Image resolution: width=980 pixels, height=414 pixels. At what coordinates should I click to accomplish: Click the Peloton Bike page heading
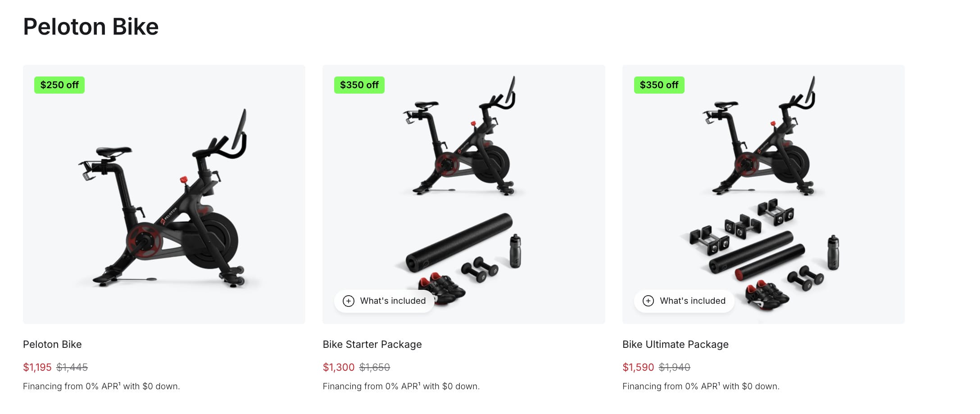91,27
